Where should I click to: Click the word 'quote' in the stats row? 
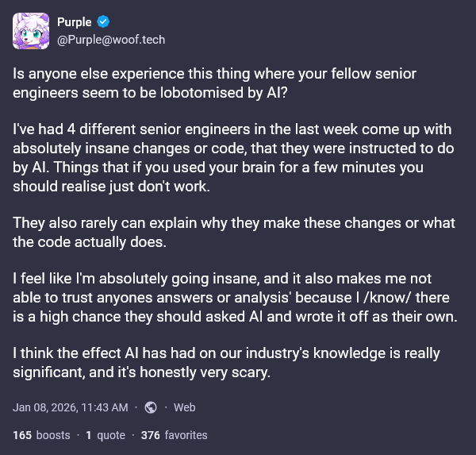point(111,435)
